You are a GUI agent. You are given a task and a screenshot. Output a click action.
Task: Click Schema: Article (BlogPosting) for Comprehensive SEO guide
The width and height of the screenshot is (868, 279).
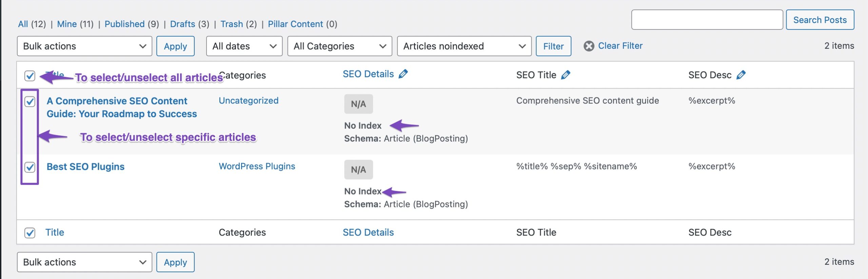point(406,139)
